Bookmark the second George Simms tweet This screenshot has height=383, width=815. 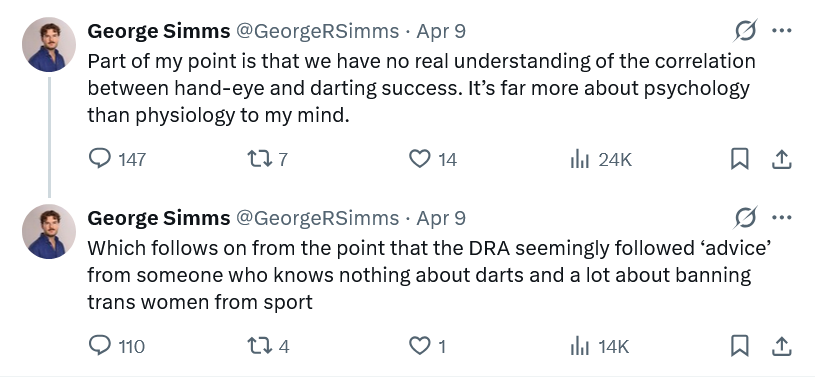(x=739, y=346)
